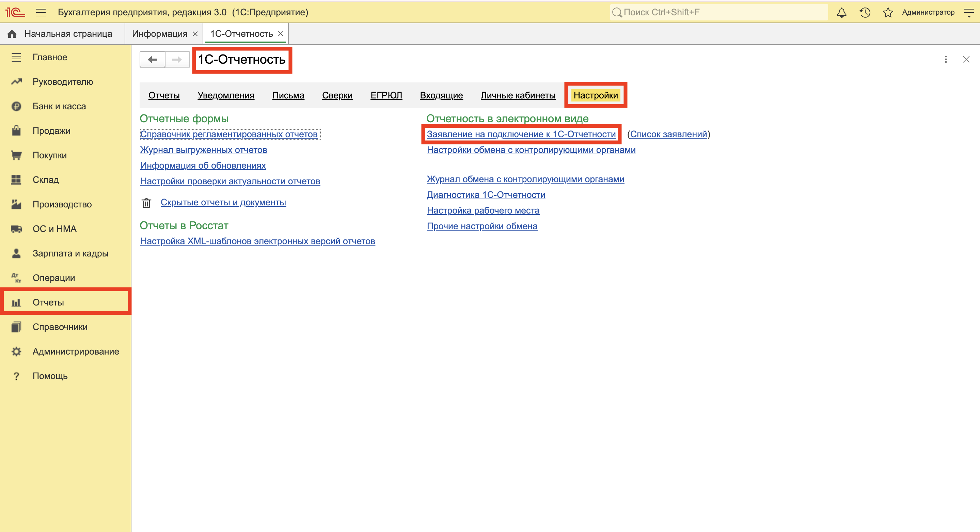The image size is (980, 532).
Task: Click in the Поиск search field
Action: (x=719, y=12)
